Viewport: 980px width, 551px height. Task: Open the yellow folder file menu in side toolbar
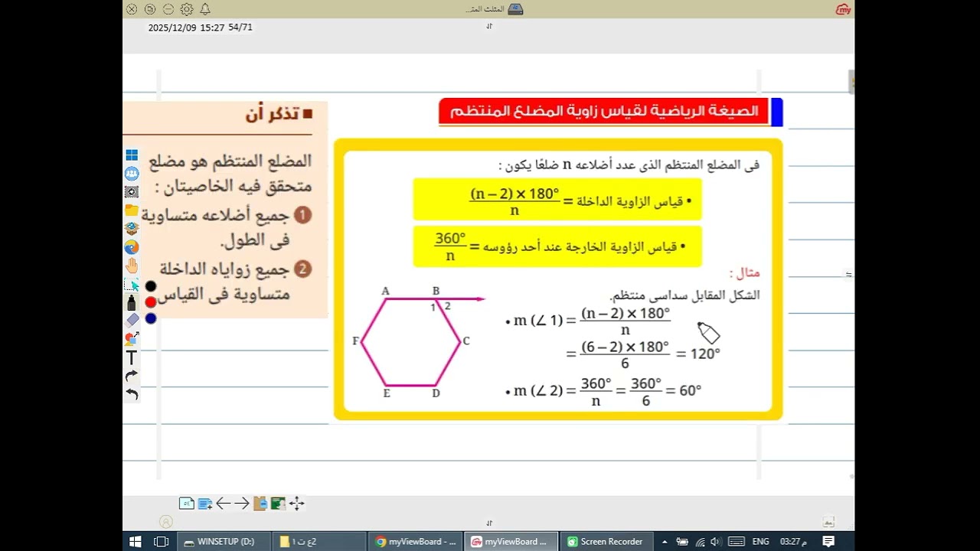coord(132,210)
